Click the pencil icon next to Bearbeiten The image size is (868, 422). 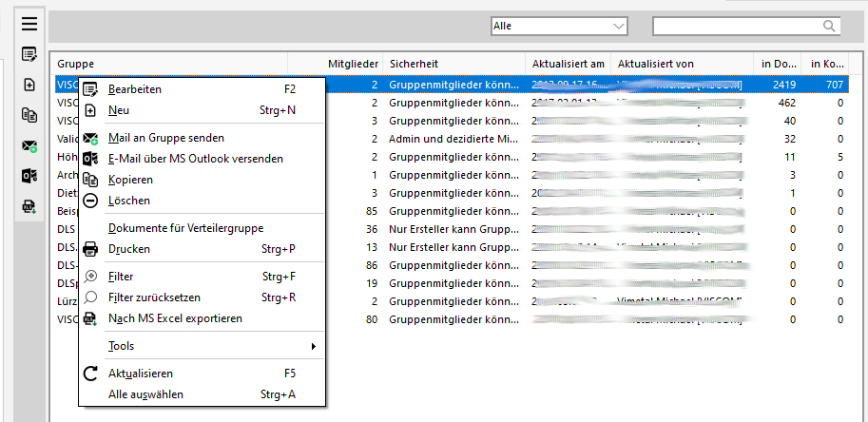coord(90,89)
